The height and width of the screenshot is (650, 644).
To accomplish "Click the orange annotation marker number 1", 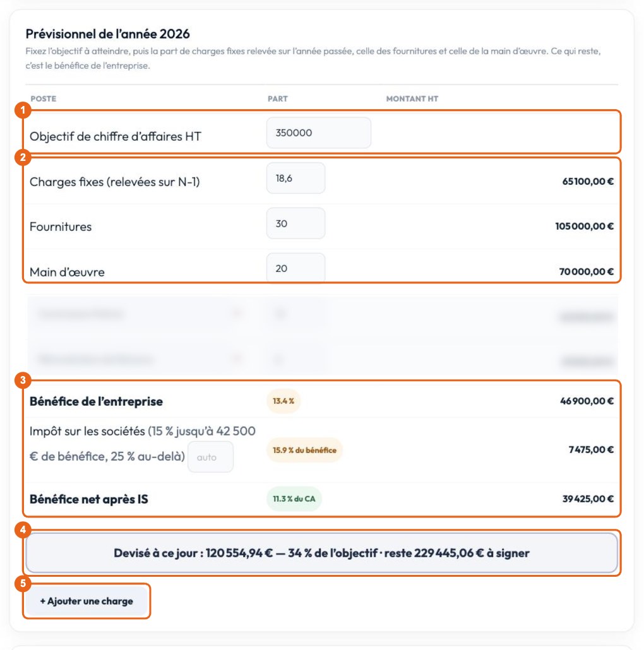I will coord(23,110).
